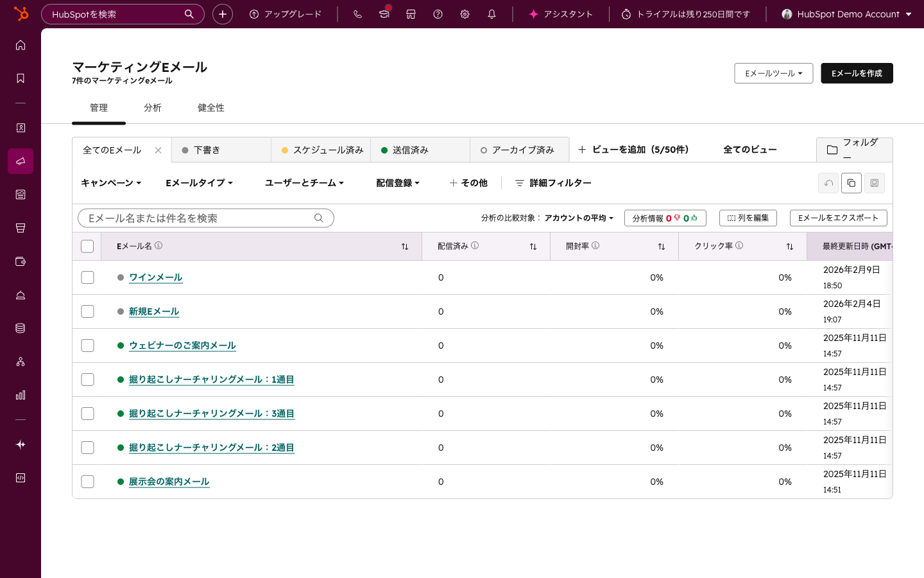This screenshot has height=578, width=924.
Task: Open the Marketplace store icon in the top bar
Action: [x=411, y=13]
